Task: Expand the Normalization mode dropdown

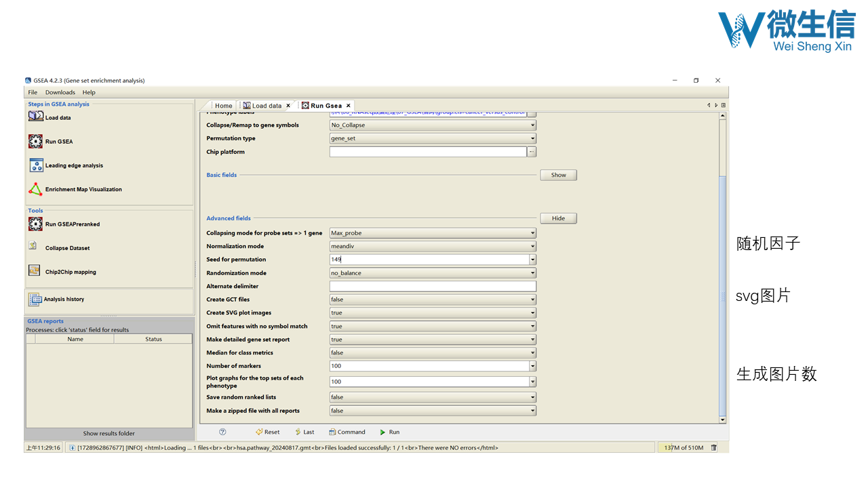Action: [433, 247]
